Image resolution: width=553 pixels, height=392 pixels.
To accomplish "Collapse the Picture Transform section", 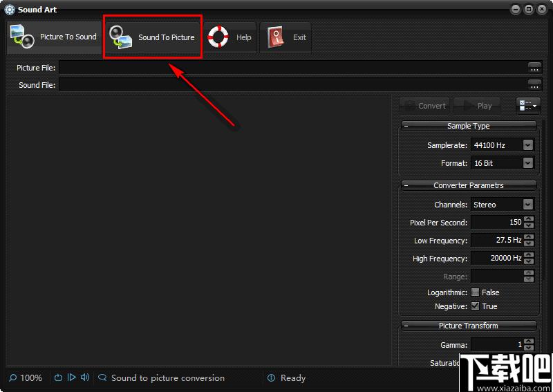I will tap(406, 326).
